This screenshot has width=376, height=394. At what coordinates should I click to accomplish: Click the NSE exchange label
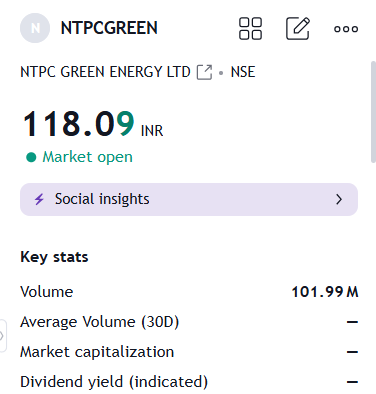(243, 72)
